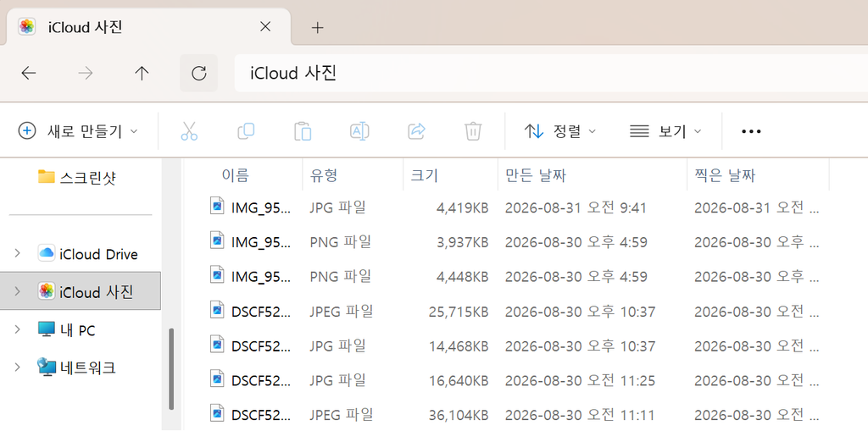Image resolution: width=868 pixels, height=431 pixels.
Task: Click the navigation pane scrollbar thumb
Action: pyautogui.click(x=171, y=369)
